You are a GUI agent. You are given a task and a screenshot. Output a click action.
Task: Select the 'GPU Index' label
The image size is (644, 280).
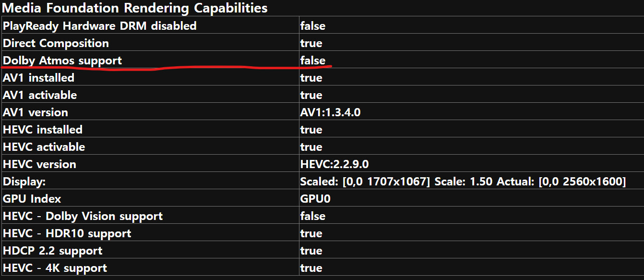click(x=32, y=199)
